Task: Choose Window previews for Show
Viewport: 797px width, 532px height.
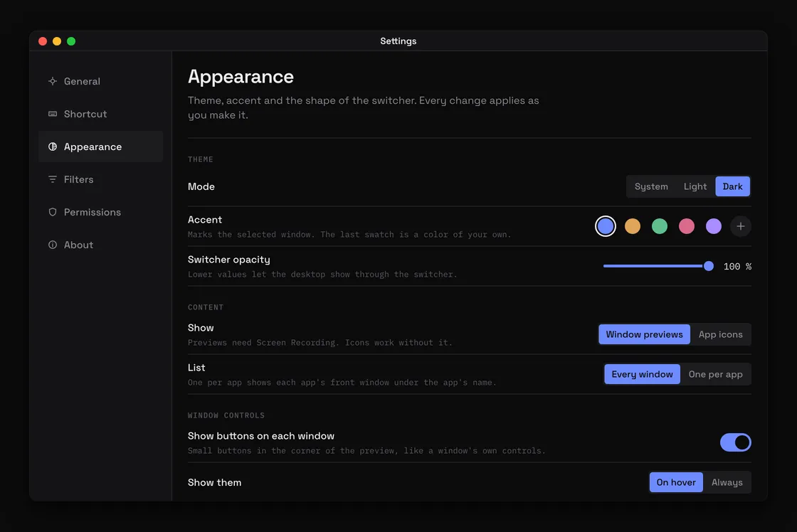Action: (644, 334)
